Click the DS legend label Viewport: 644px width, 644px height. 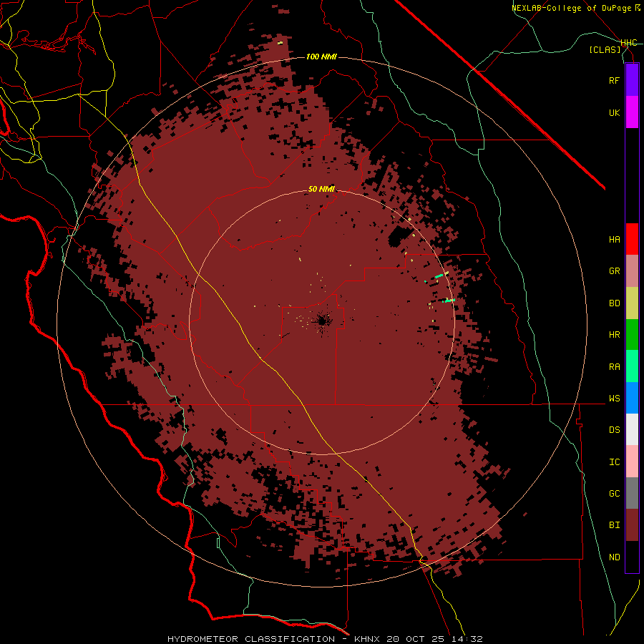point(614,430)
